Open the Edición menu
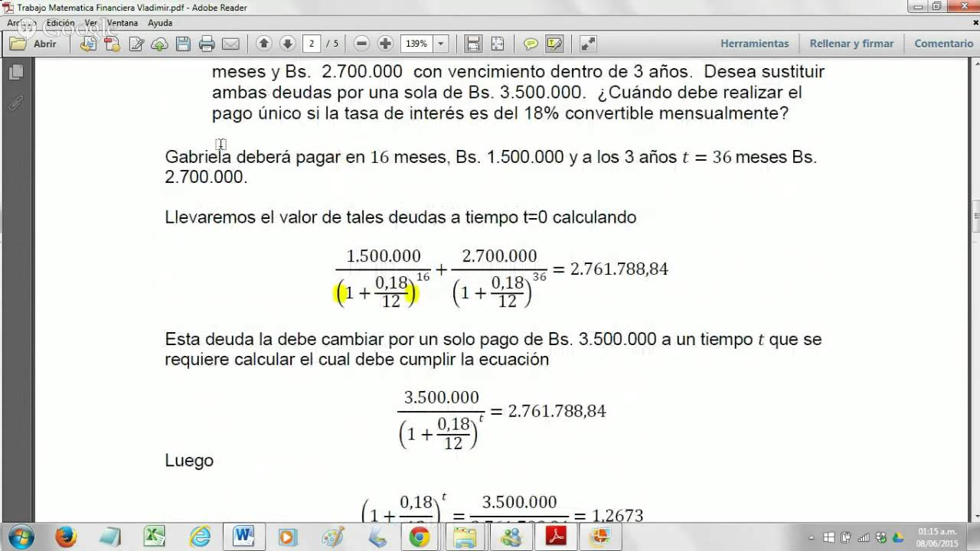 click(60, 23)
